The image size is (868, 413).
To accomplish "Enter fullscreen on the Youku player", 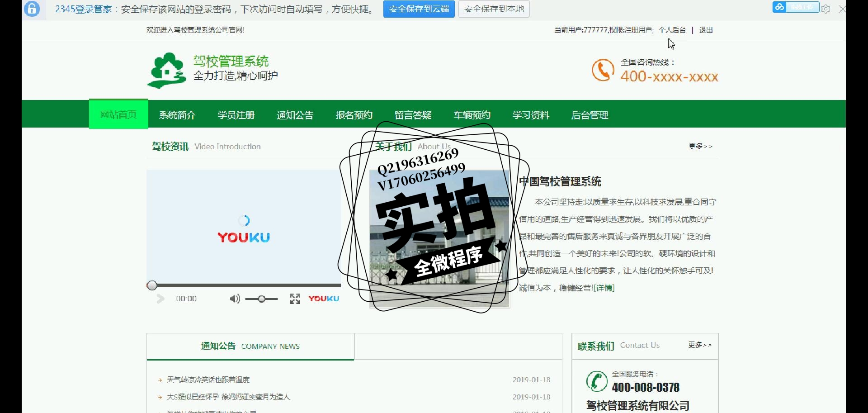I will click(x=295, y=299).
